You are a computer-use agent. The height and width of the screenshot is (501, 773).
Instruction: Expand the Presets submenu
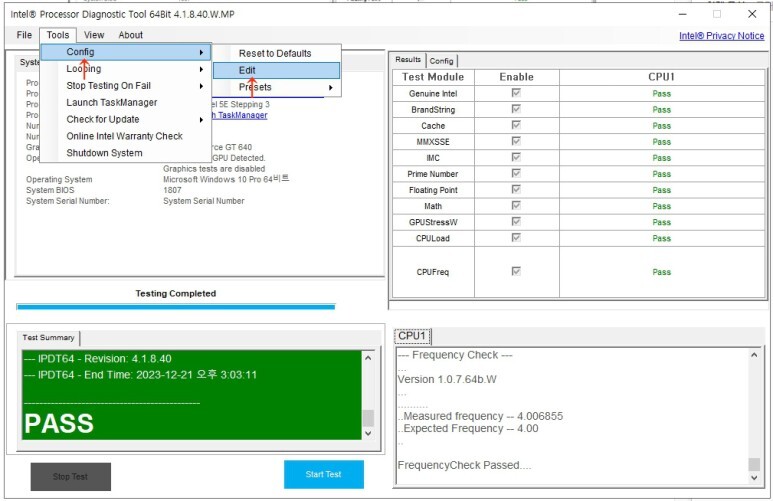pyautogui.click(x=277, y=87)
